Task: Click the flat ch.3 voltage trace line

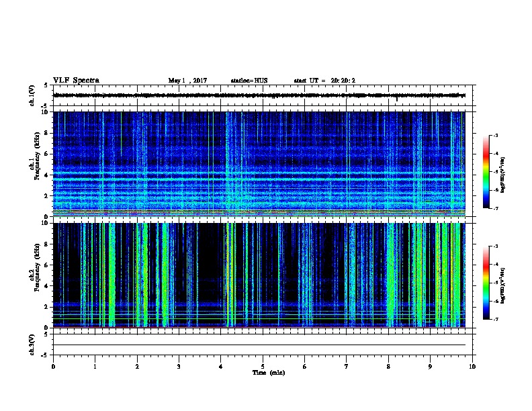Action: 259,345
